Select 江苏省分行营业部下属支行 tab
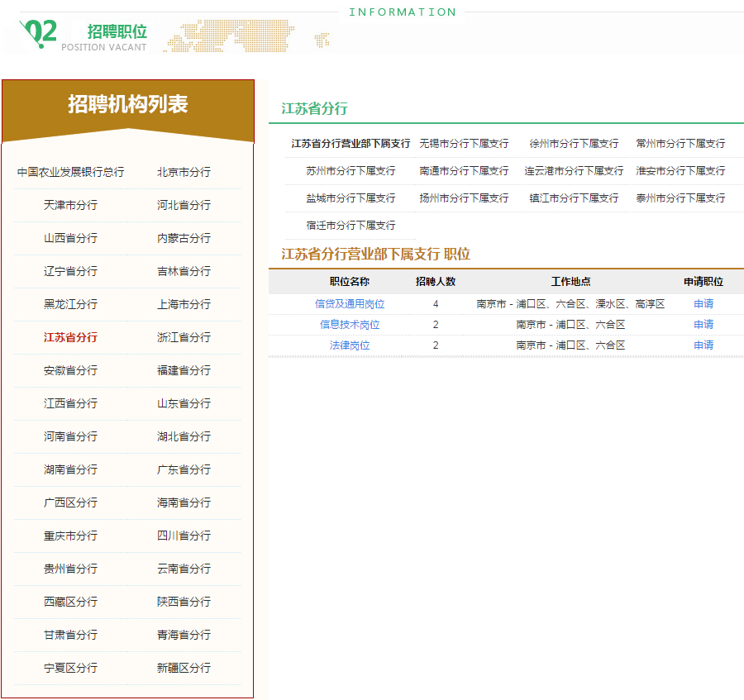Screen dimensions: 744x700 click(351, 143)
